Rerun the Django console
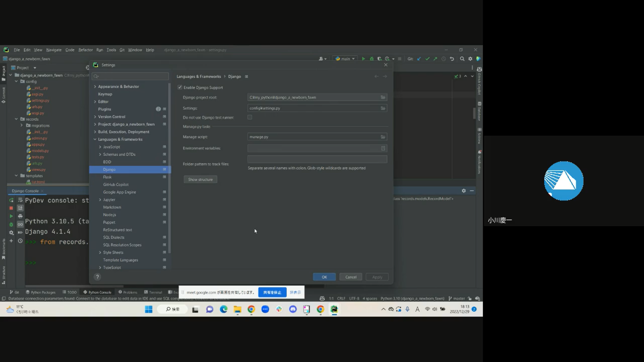Viewport: 644px width, 362px height. pyautogui.click(x=11, y=200)
